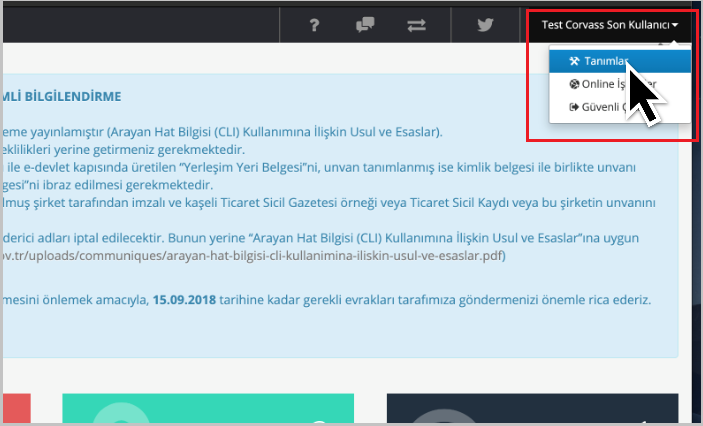Open the chat messages icon
Image resolution: width=703 pixels, height=426 pixels.
365,25
